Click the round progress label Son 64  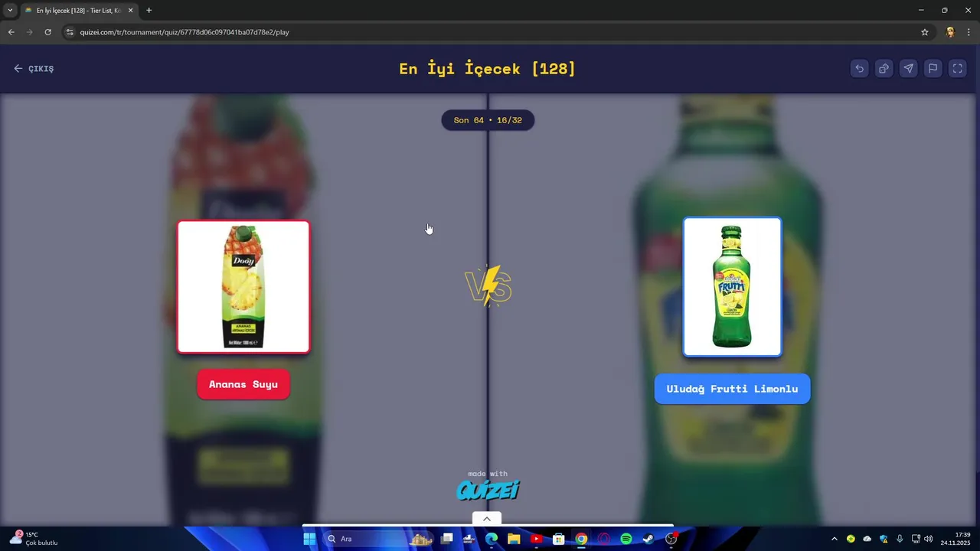tap(488, 120)
